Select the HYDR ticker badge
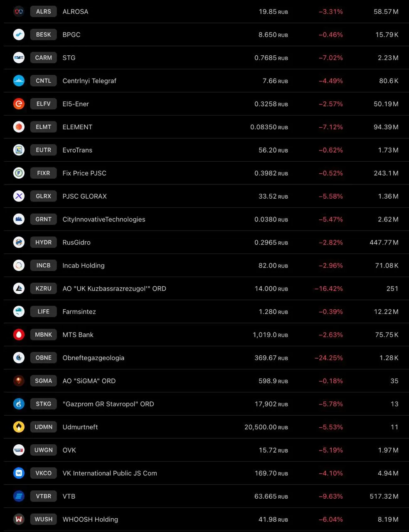 click(44, 242)
